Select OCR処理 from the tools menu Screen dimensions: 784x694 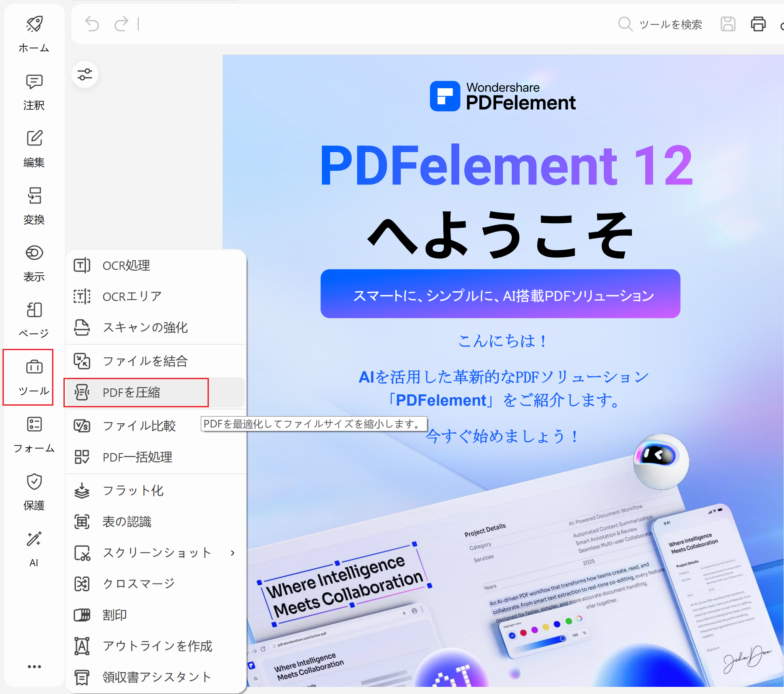coord(155,266)
